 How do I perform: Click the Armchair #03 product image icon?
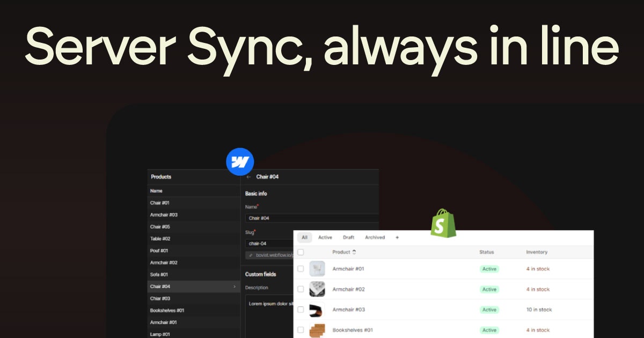(317, 310)
